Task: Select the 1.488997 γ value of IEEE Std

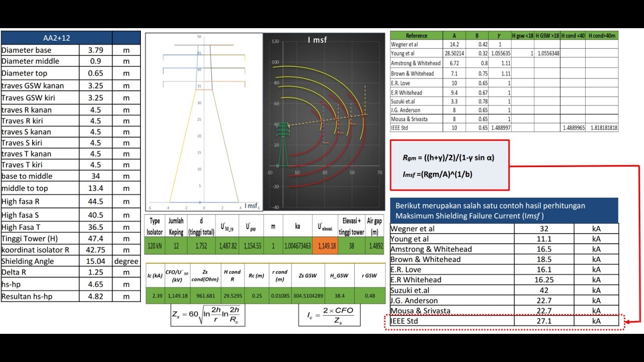Action: pos(500,128)
